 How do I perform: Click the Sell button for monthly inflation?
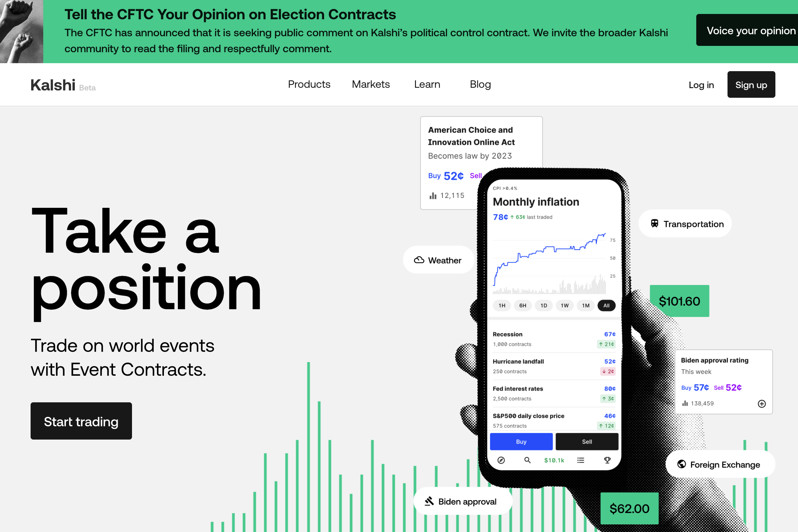click(x=586, y=442)
